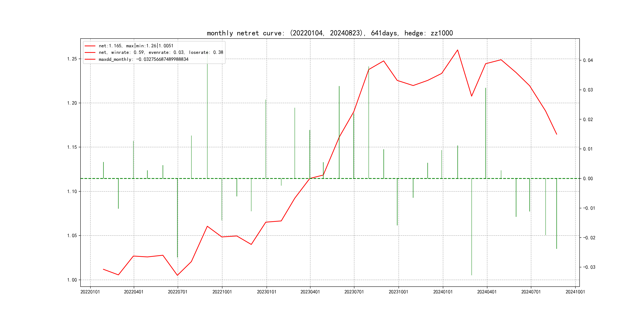Click the 20231001 x-axis tick label

[398, 292]
